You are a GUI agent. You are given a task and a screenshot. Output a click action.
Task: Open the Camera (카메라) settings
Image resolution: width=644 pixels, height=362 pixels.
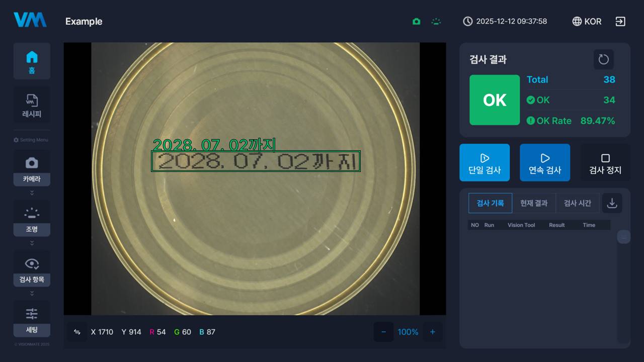(32, 168)
